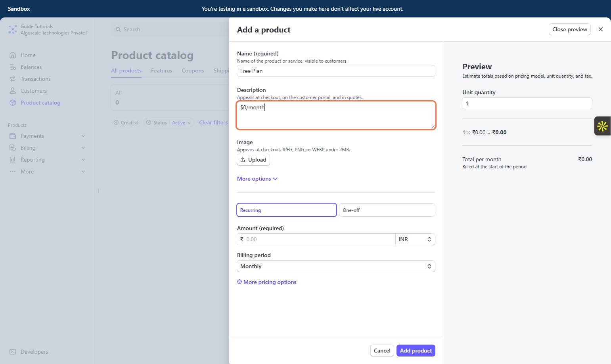Close the Add a product panel
The width and height of the screenshot is (611, 364).
coord(601,29)
